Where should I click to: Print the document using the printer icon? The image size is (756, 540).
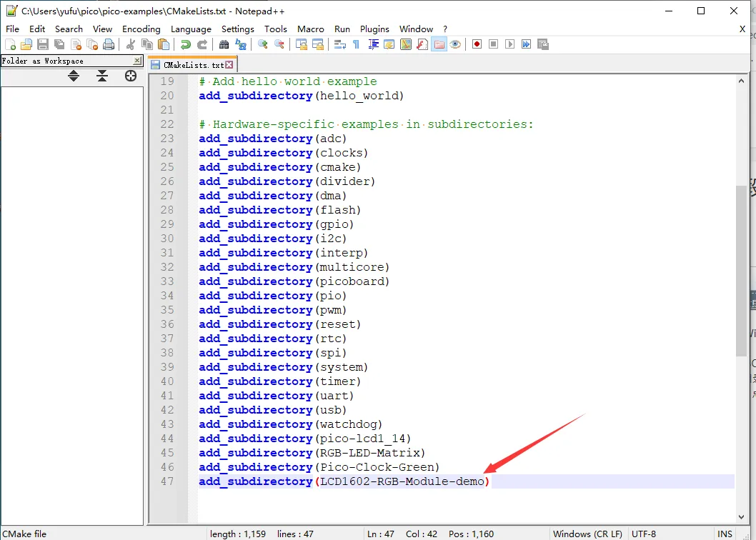tap(109, 44)
